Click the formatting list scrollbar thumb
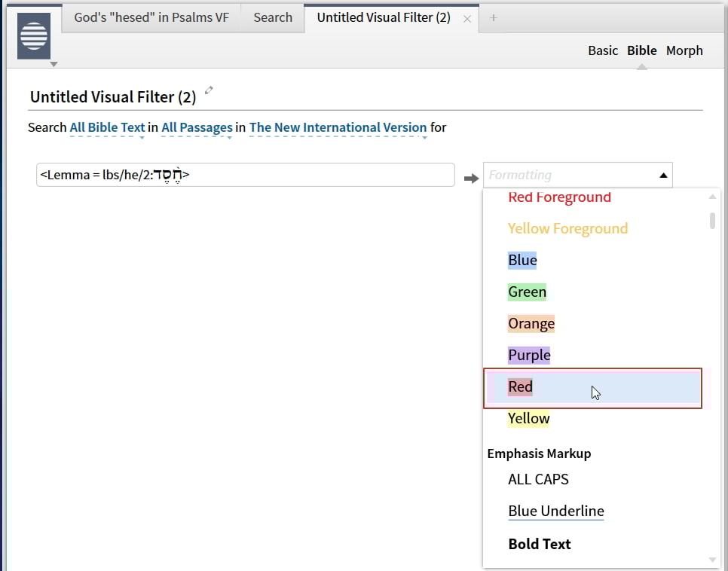Screen dimensions: 728x571 (712, 221)
